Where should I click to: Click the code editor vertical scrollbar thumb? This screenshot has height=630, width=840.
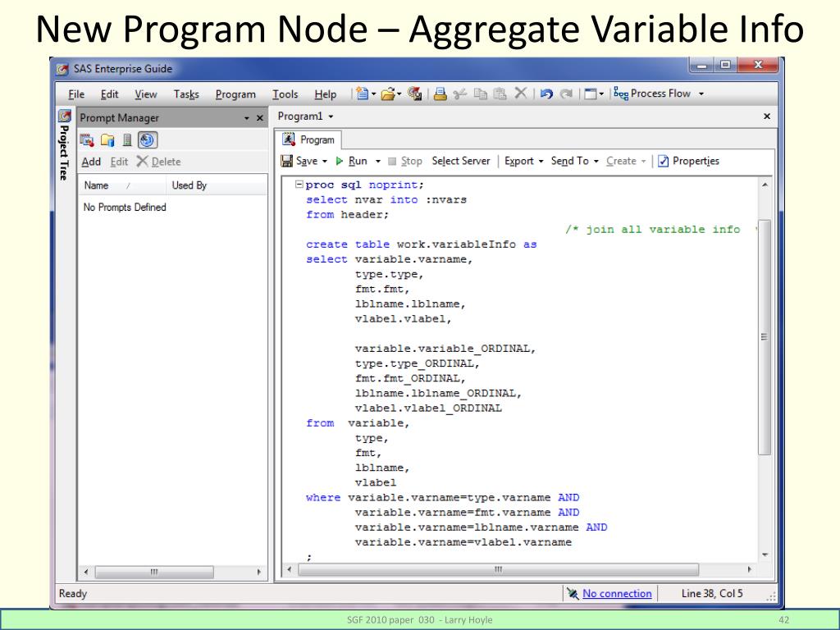click(x=765, y=337)
